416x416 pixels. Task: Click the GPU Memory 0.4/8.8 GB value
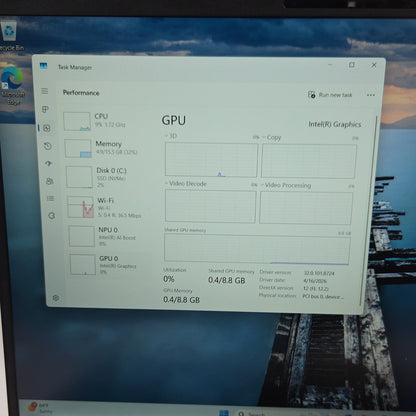(181, 300)
